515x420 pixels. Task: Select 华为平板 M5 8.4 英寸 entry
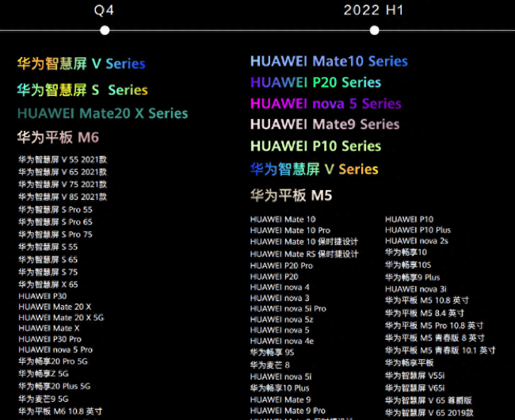point(425,313)
